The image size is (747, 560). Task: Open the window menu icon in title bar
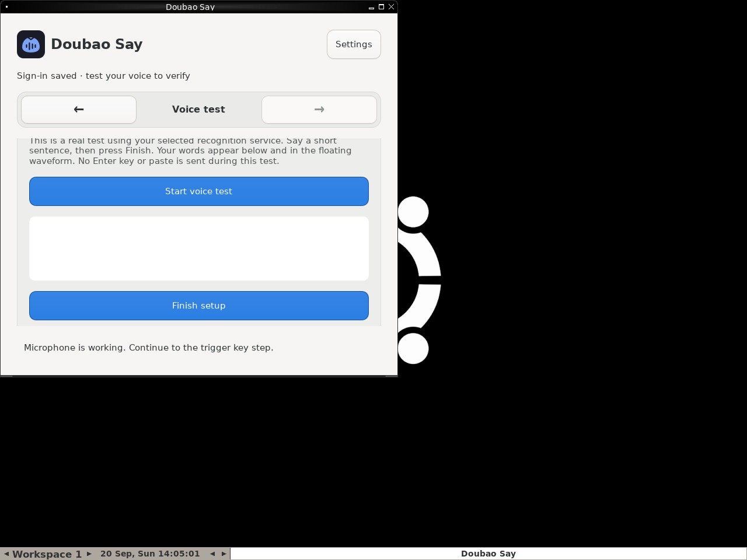[x=6, y=7]
